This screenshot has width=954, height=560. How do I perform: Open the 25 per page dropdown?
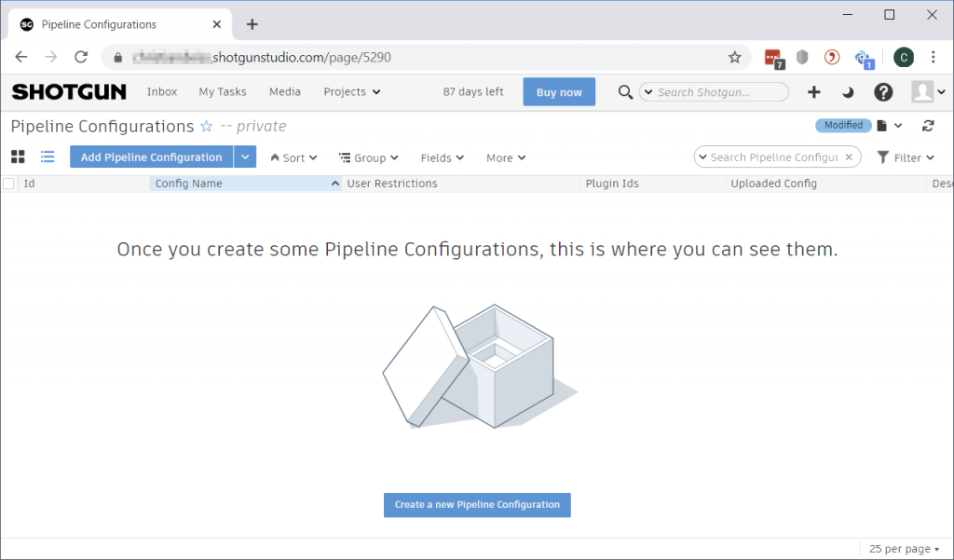(901, 548)
